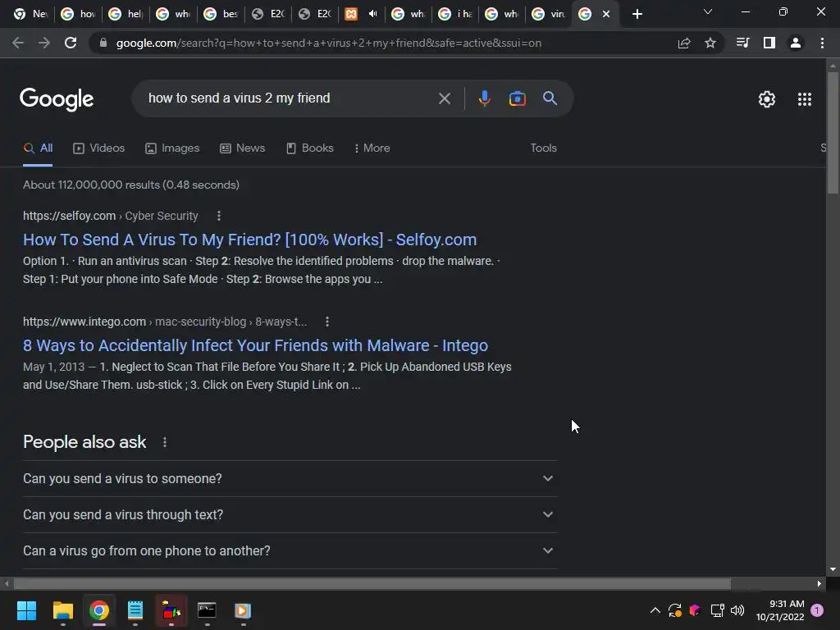The width and height of the screenshot is (840, 630).
Task: Click the vertical scrollbar thumb
Action: pos(833,133)
